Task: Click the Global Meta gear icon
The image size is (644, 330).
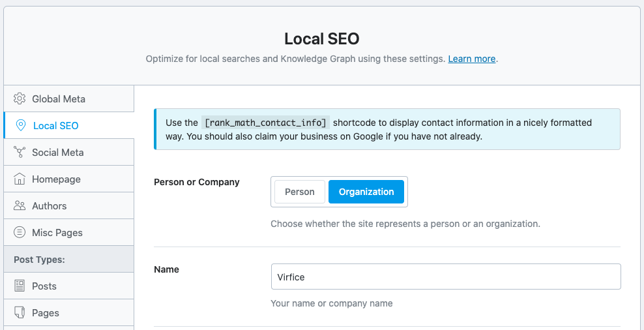Action: 20,99
